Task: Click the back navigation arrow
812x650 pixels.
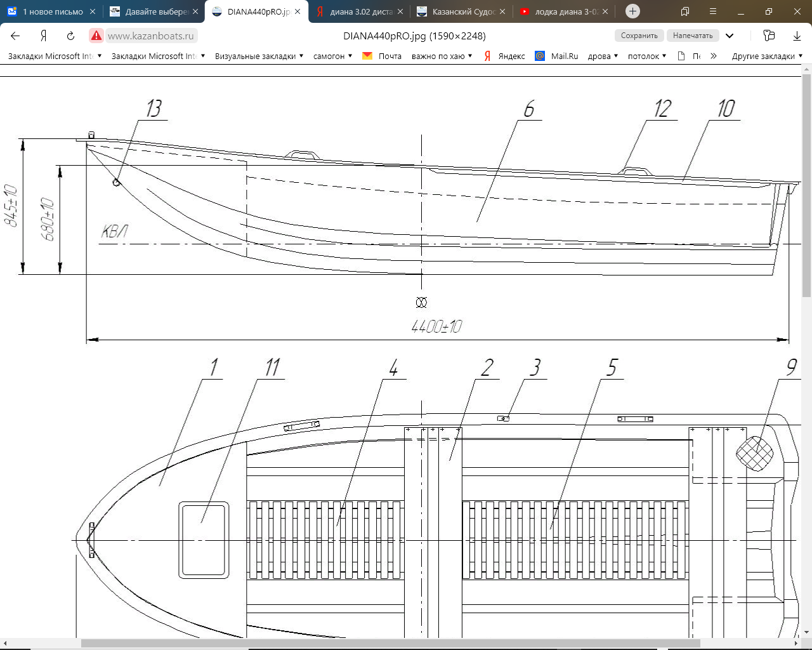Action: (15, 36)
